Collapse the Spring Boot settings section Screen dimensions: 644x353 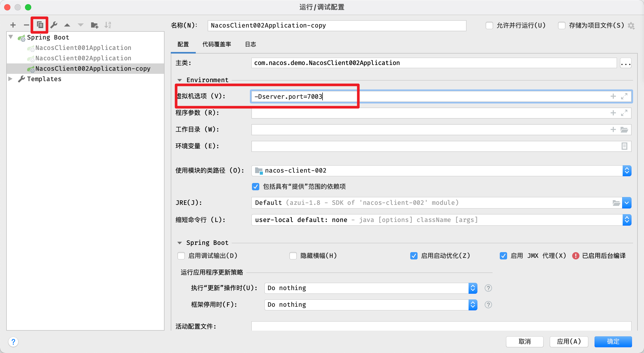coord(180,243)
